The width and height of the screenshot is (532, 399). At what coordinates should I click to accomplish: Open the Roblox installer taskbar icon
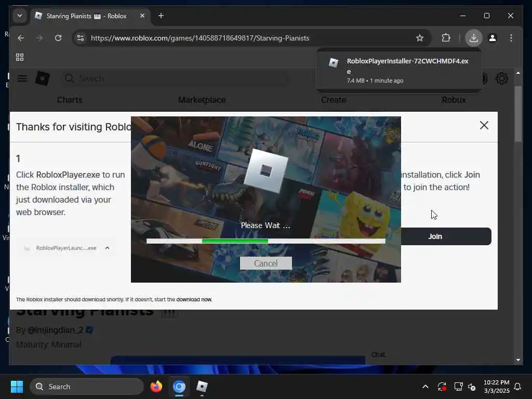202,387
